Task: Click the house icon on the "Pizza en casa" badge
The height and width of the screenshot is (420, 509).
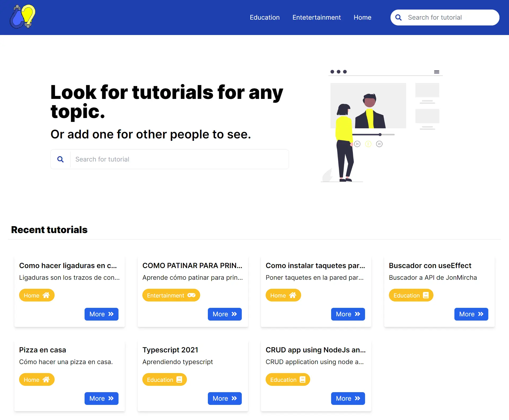Action: click(x=46, y=379)
